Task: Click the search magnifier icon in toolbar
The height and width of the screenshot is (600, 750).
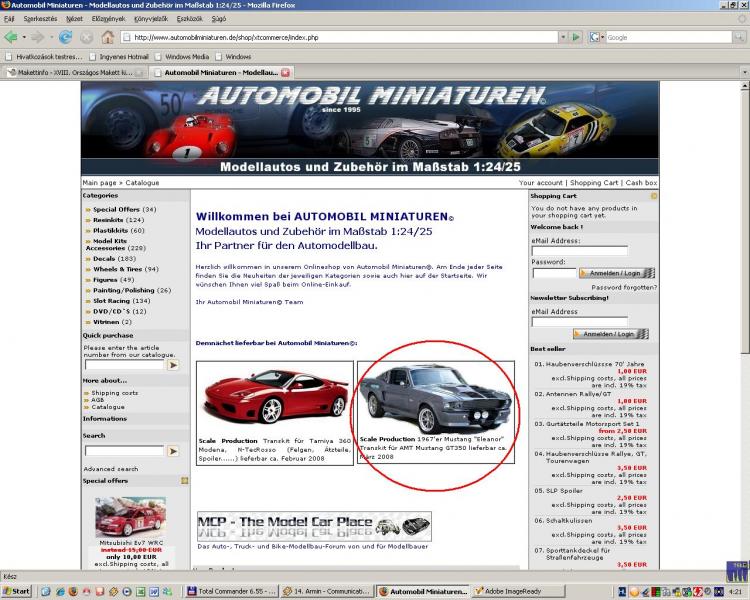Action: [737, 37]
